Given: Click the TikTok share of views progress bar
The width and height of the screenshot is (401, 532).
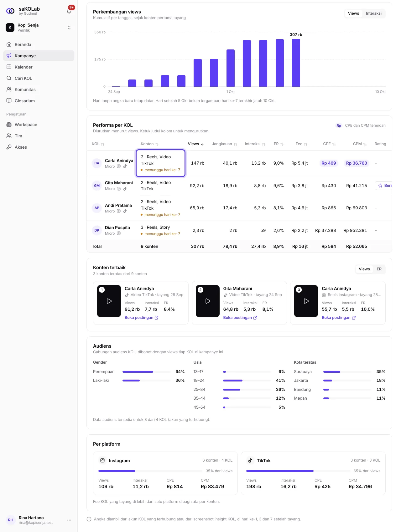Looking at the screenshot, I should click(x=298, y=471).
